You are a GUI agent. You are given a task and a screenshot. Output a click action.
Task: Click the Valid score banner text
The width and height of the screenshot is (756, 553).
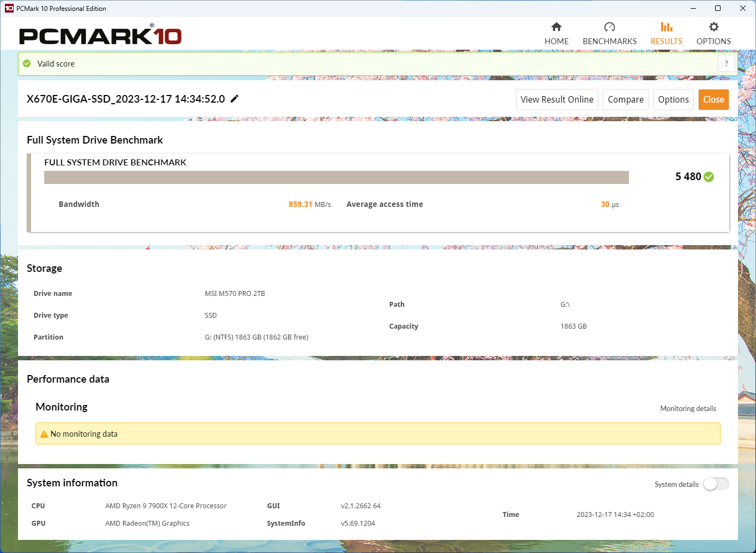[x=56, y=64]
